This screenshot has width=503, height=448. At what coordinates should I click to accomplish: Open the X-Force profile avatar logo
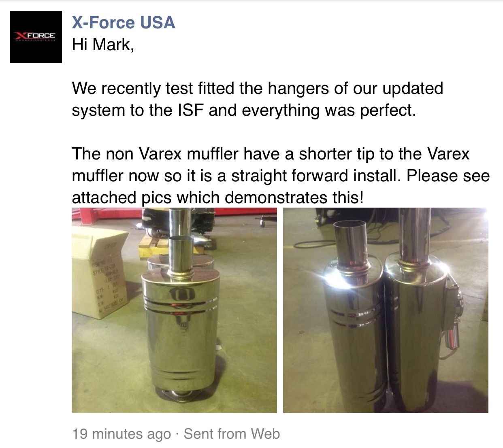pos(36,37)
